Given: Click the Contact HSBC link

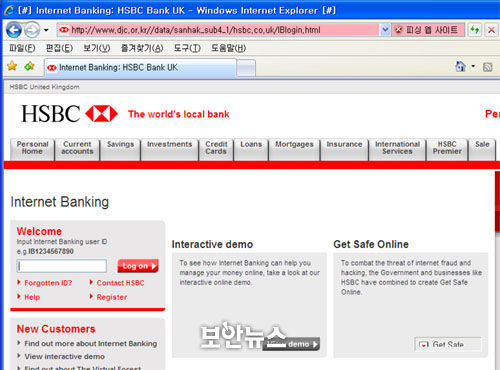Looking at the screenshot, I should tap(120, 283).
